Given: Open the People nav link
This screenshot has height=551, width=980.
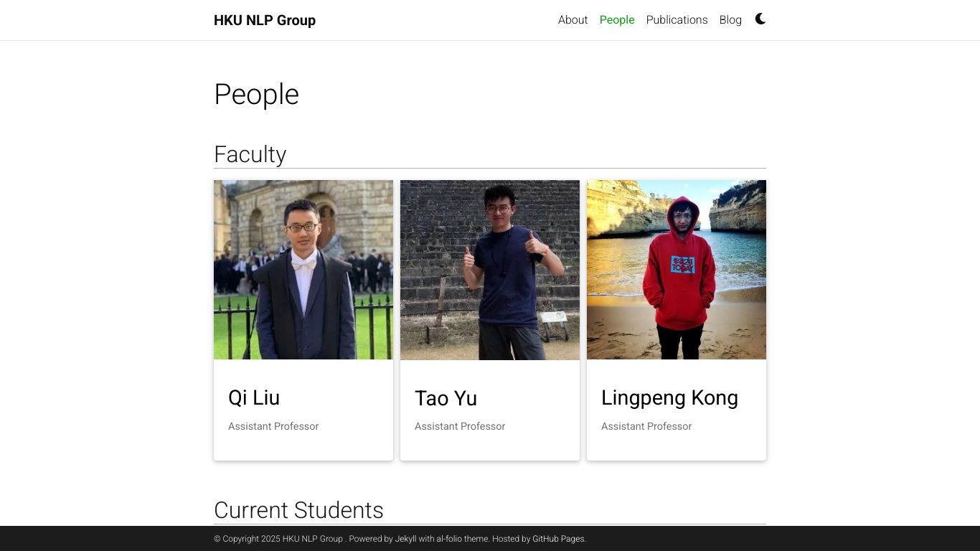Looking at the screenshot, I should [617, 20].
